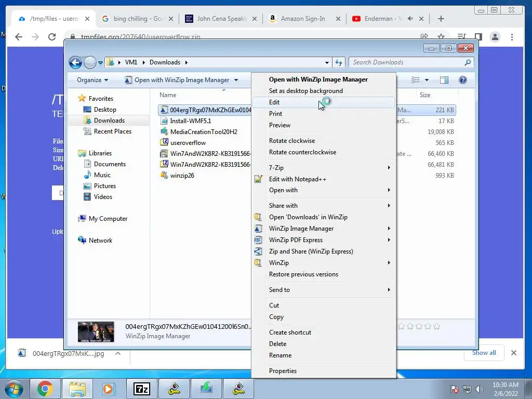Select the useroverflow file
532x399 pixels.
pyautogui.click(x=188, y=143)
